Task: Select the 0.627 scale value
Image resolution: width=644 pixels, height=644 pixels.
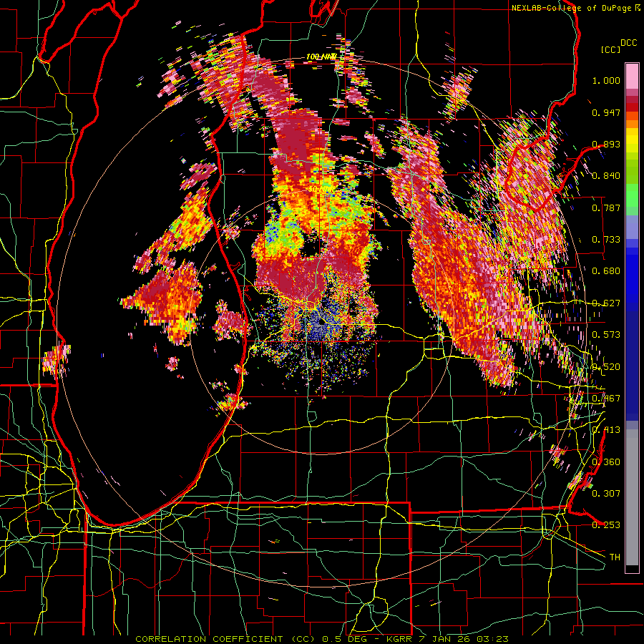Action: (x=606, y=303)
